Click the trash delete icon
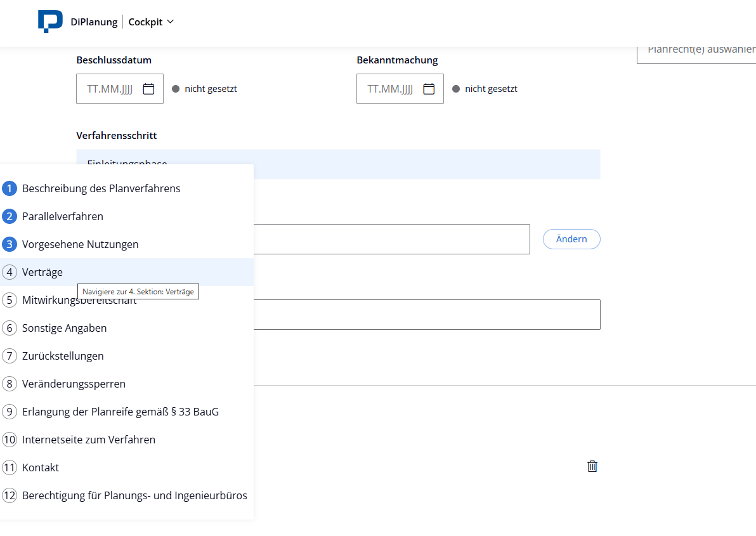 point(592,466)
